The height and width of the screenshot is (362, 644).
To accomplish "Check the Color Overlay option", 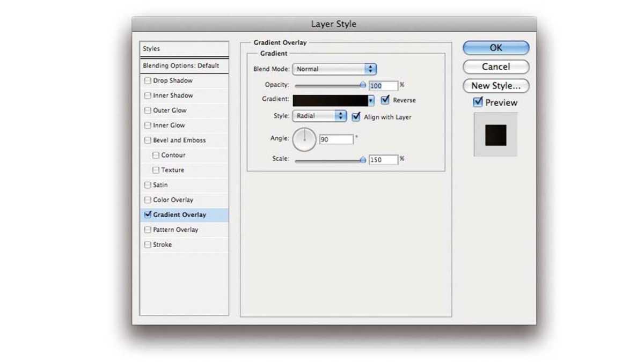I will coord(148,200).
